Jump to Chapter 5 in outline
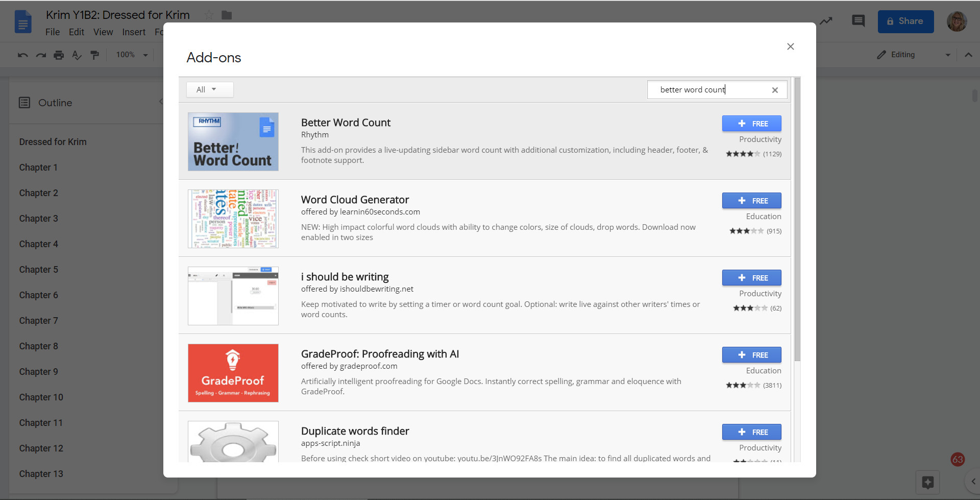The height and width of the screenshot is (500, 980). click(39, 270)
